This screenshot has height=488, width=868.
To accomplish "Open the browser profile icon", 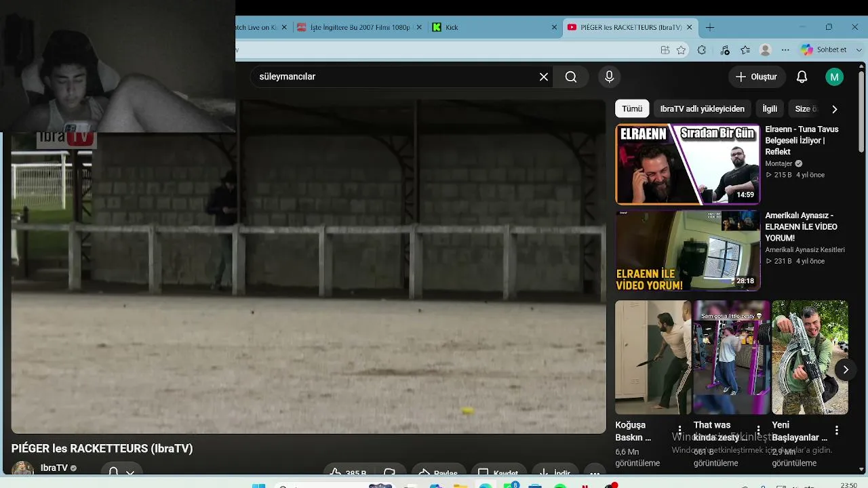I will [x=766, y=49].
